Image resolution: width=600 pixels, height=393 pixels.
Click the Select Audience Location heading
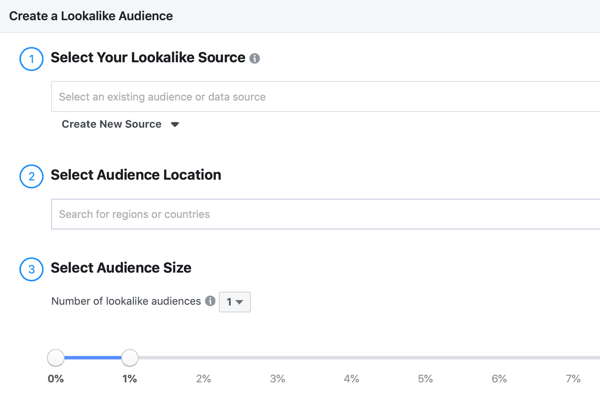[x=136, y=175]
